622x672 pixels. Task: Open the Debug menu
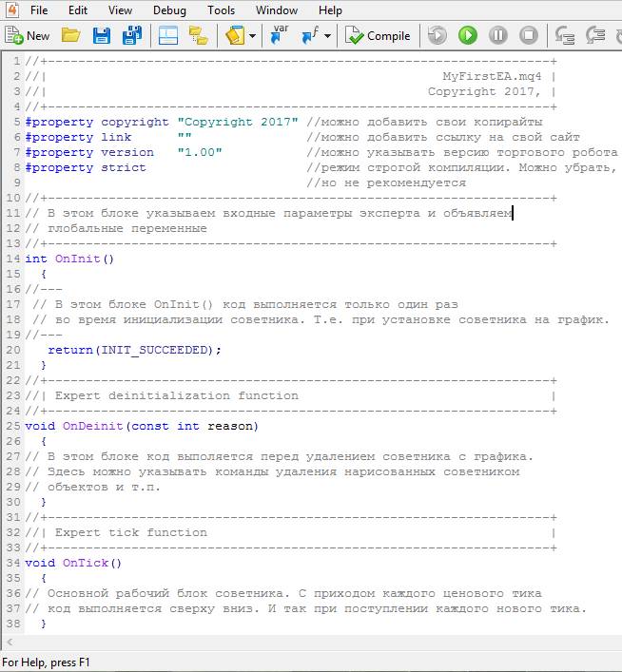(169, 10)
